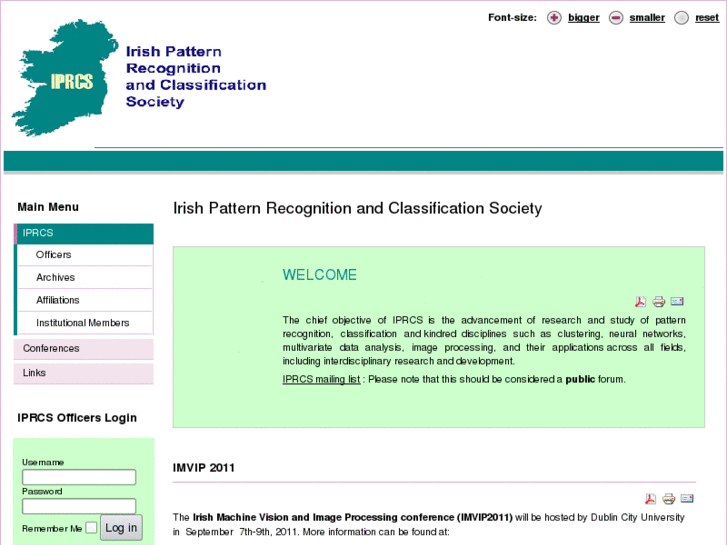
Task: Click the bigger font plus icon
Action: [554, 18]
